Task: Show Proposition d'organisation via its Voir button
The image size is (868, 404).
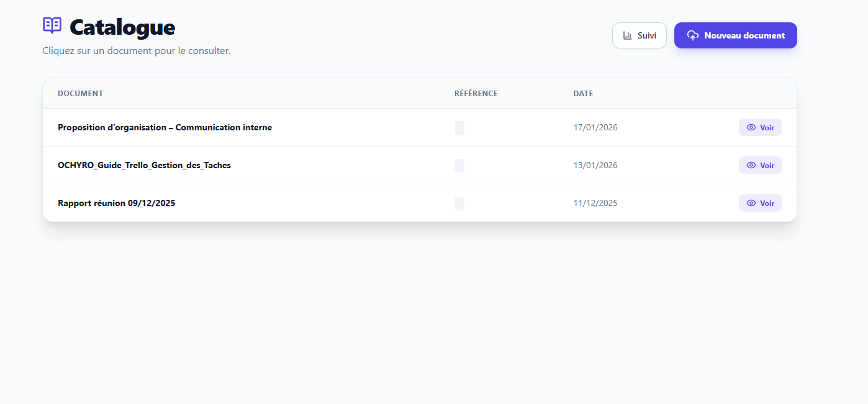Action: coord(760,127)
